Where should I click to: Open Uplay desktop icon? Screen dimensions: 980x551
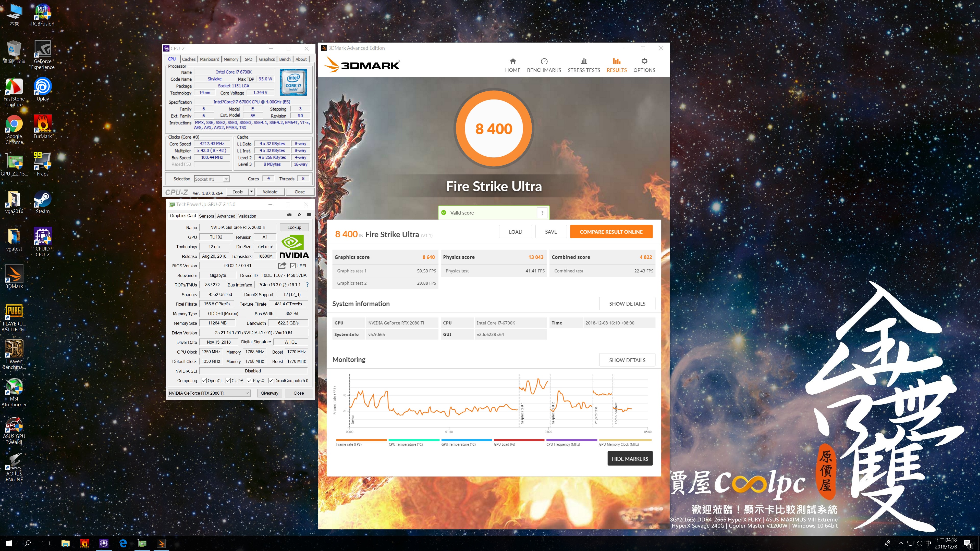[43, 89]
